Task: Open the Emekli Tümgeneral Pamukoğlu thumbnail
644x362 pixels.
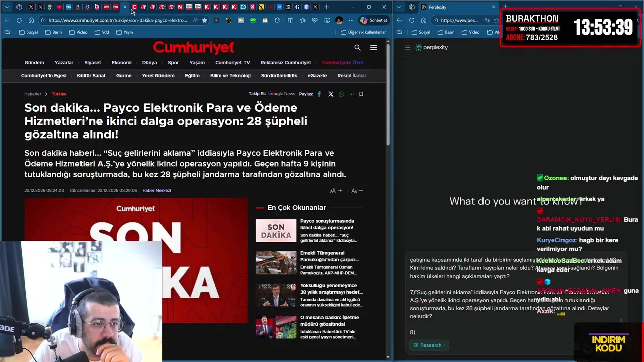Action: pos(276,263)
